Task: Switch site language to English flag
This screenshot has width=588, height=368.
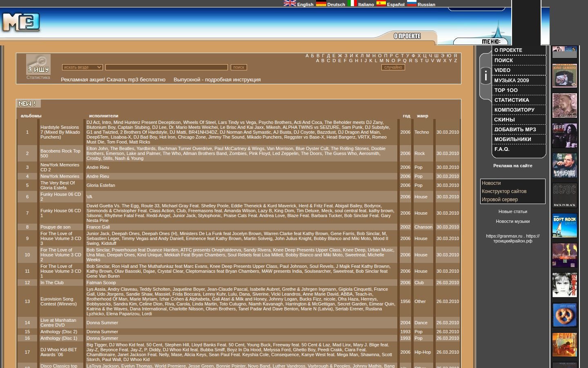Action: (290, 3)
